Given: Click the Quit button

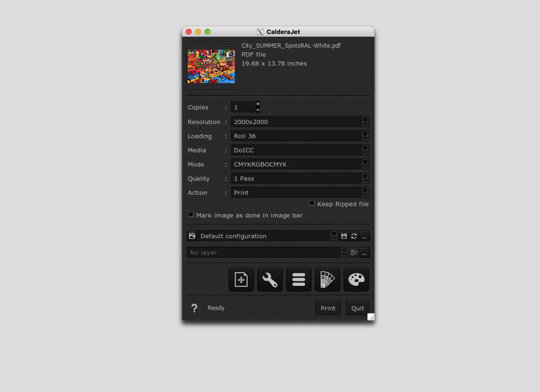Looking at the screenshot, I should click(357, 308).
